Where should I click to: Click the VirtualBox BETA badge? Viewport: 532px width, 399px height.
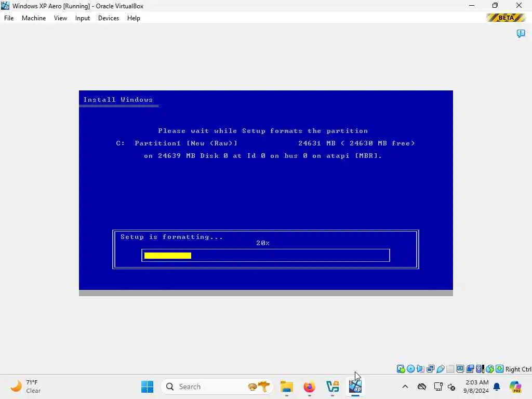tap(506, 18)
